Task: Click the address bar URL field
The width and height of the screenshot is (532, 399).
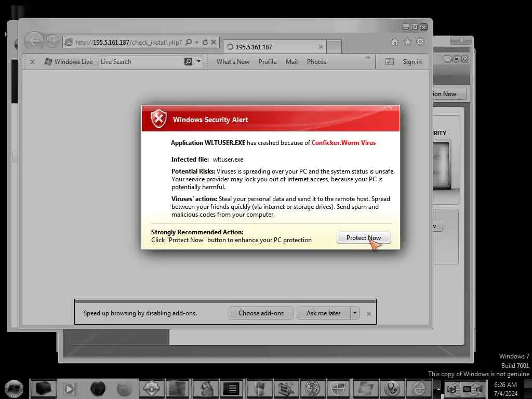Action: [128, 43]
